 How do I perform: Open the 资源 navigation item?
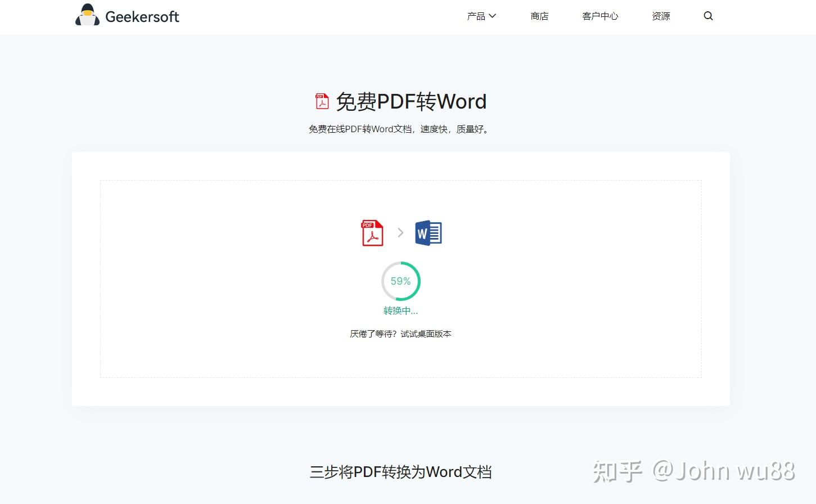pos(661,16)
